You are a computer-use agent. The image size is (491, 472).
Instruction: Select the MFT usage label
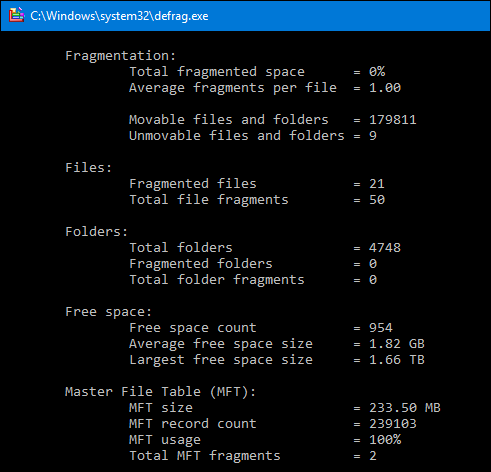pyautogui.click(x=165, y=440)
